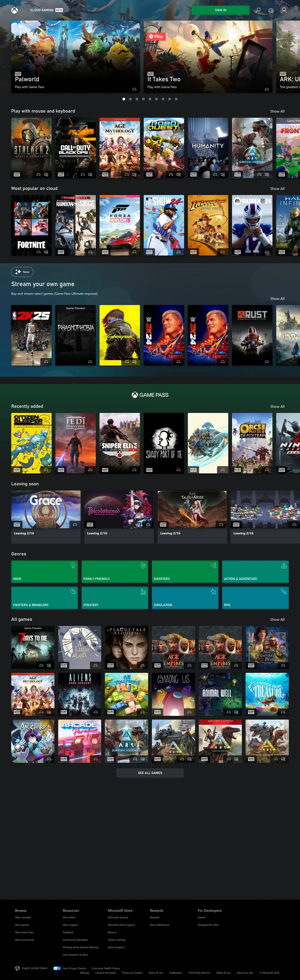Screen dimensions: 300x980
Task: Click the controller icon on Return to Grace card
Action: 75,525
